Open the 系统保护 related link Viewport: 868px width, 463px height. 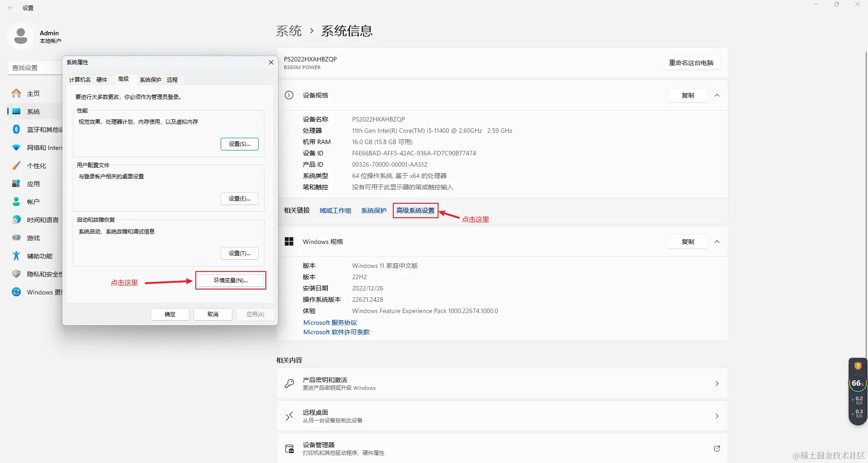(373, 210)
